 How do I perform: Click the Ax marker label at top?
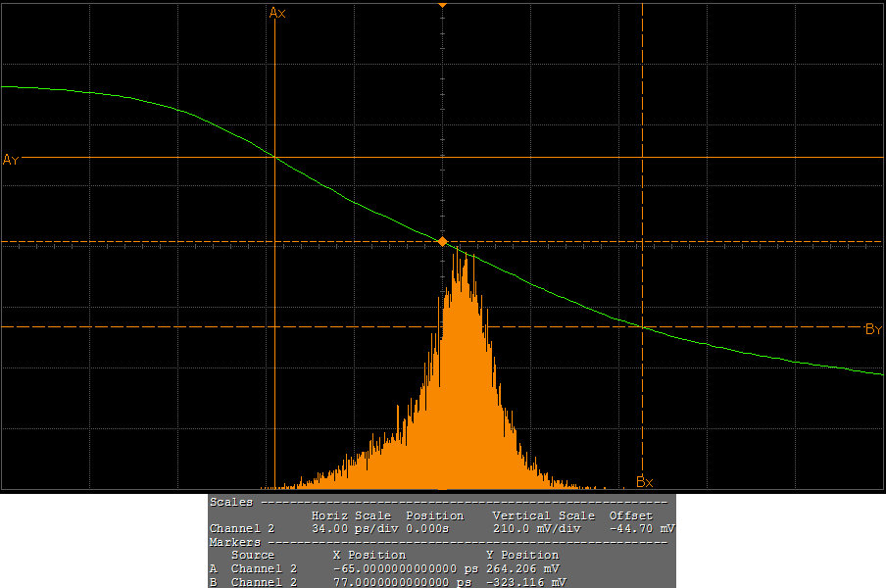coord(277,13)
